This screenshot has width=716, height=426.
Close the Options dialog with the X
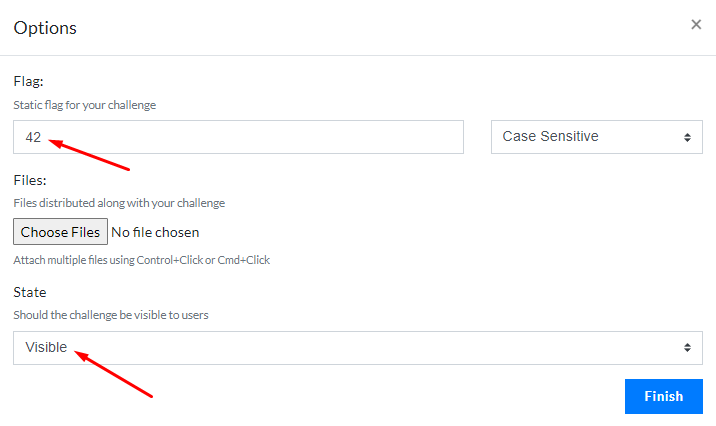coord(696,25)
